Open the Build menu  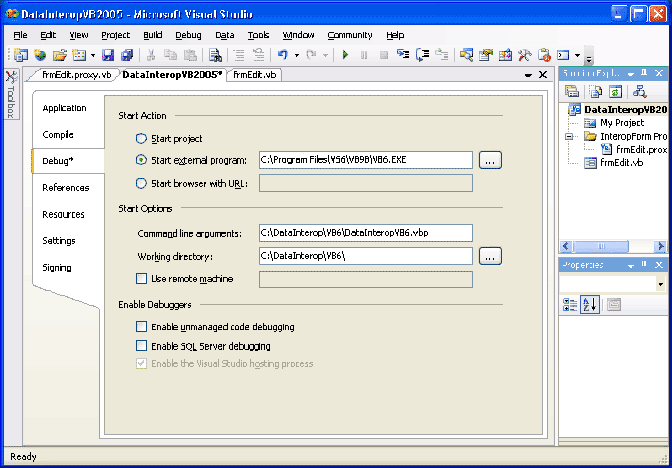[x=153, y=35]
